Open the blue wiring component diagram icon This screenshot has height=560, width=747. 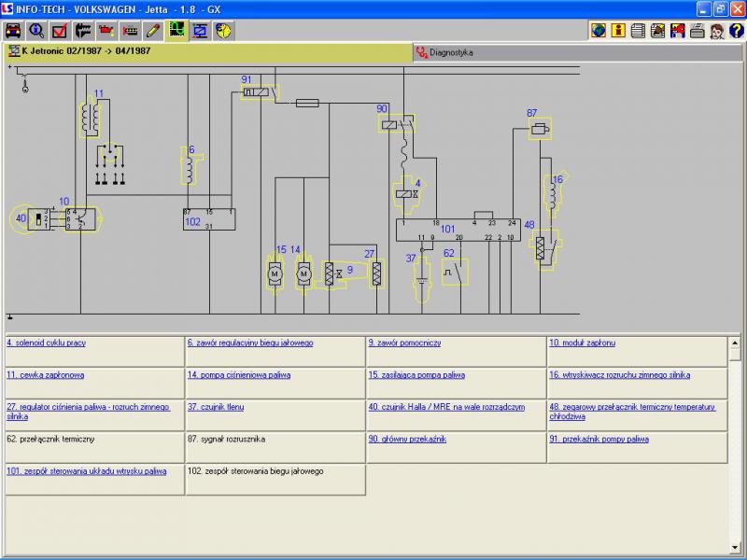pos(200,31)
